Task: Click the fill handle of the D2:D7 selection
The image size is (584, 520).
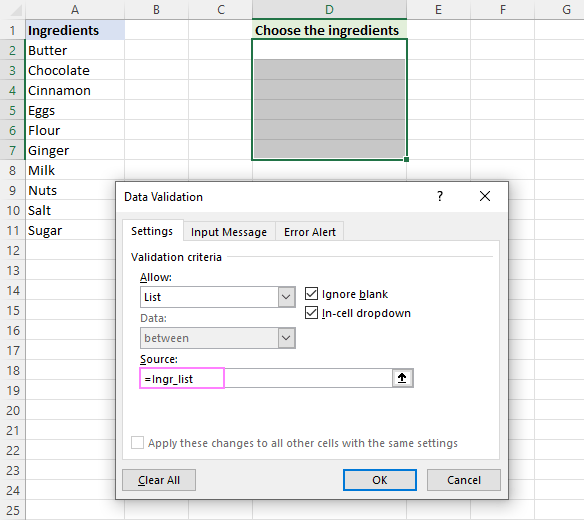Action: tap(406, 159)
